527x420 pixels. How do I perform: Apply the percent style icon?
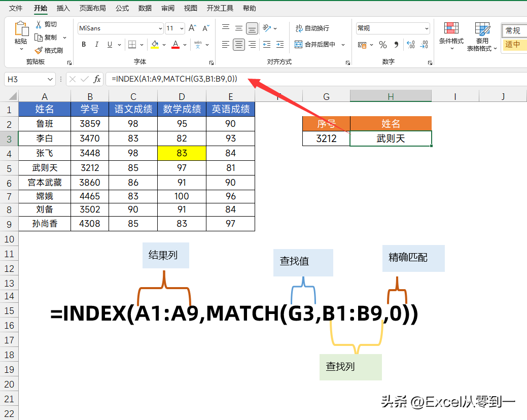pyautogui.click(x=383, y=45)
